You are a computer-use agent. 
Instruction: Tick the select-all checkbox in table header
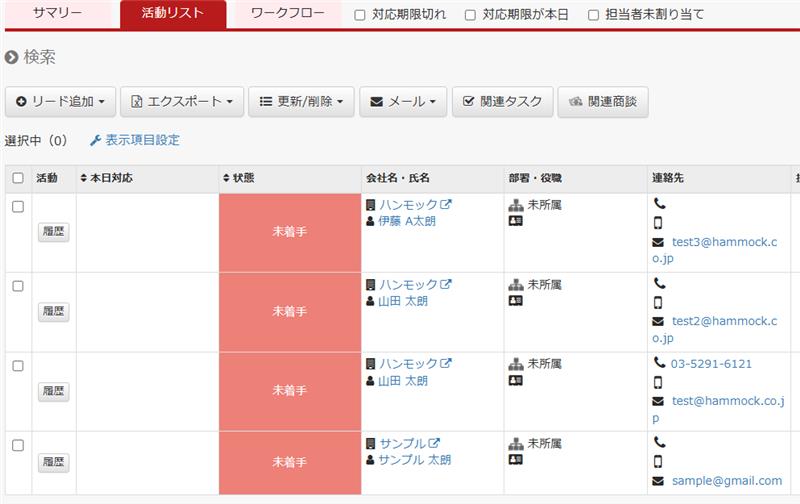18,178
